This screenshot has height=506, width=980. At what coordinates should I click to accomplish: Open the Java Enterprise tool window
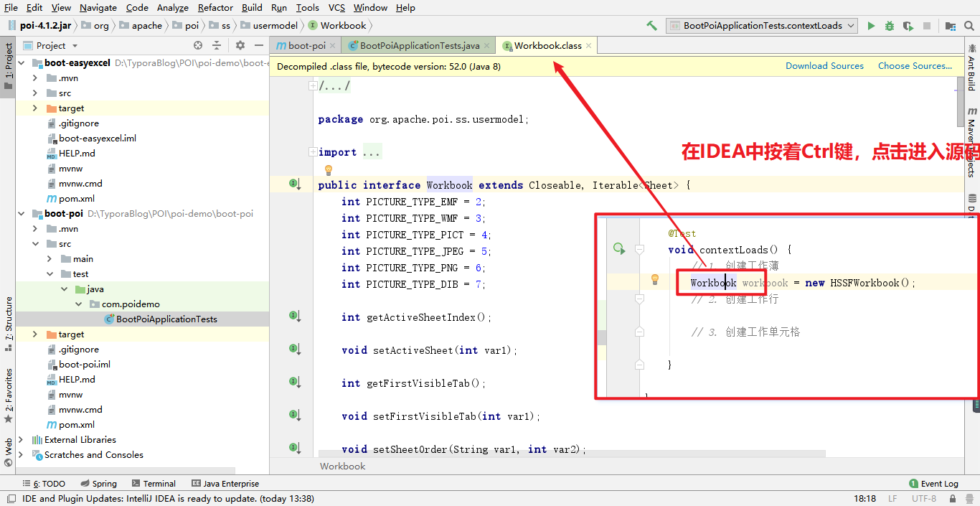[x=225, y=484]
